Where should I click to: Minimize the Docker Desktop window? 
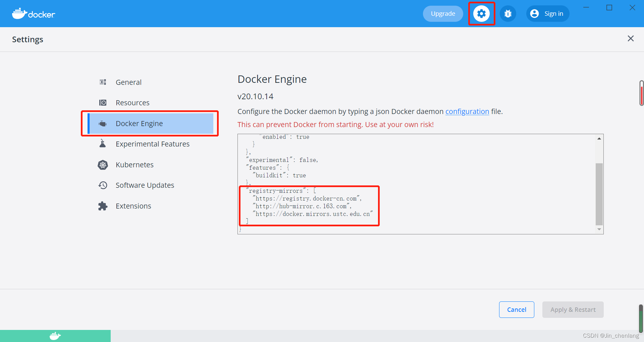pos(586,7)
